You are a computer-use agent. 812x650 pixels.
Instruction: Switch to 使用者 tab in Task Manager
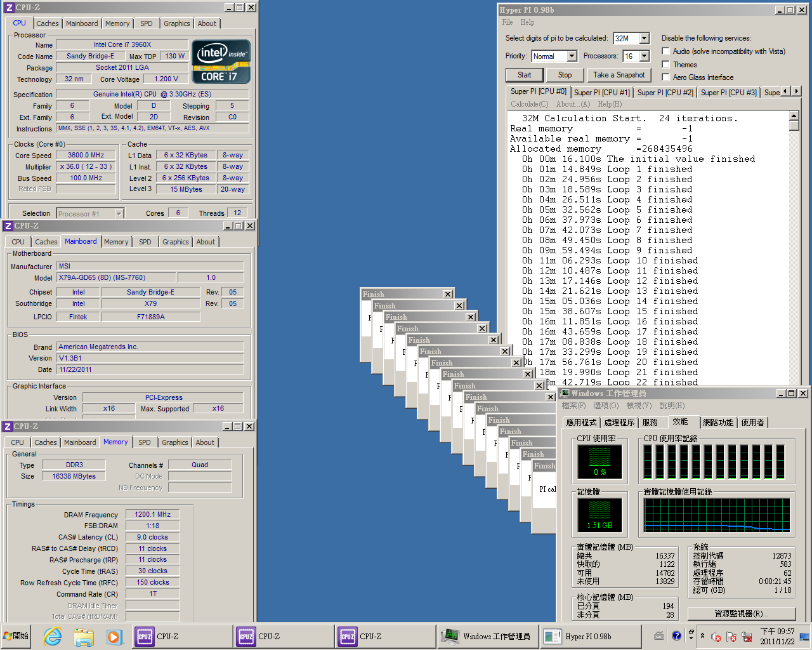[752, 423]
